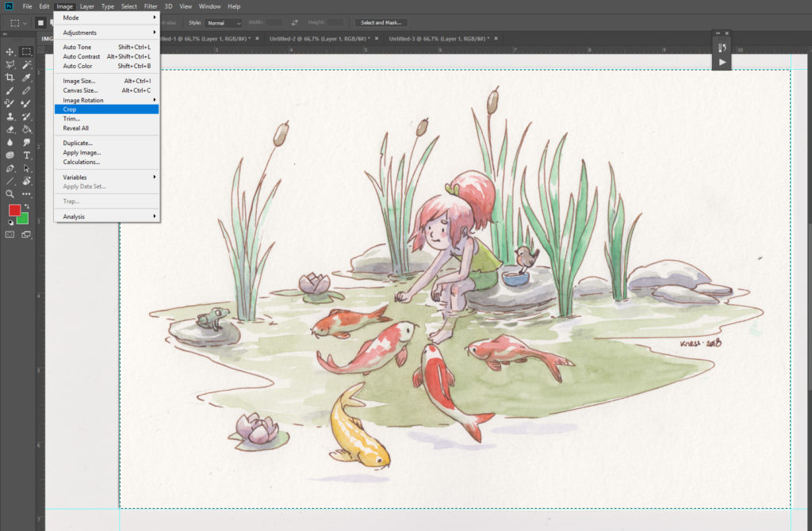
Task: Open the Filter menu
Action: click(x=151, y=6)
